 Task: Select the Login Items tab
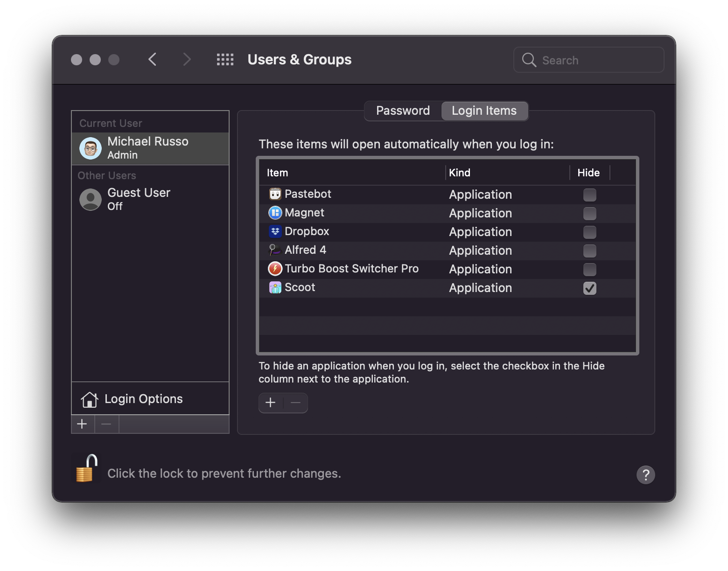484,111
